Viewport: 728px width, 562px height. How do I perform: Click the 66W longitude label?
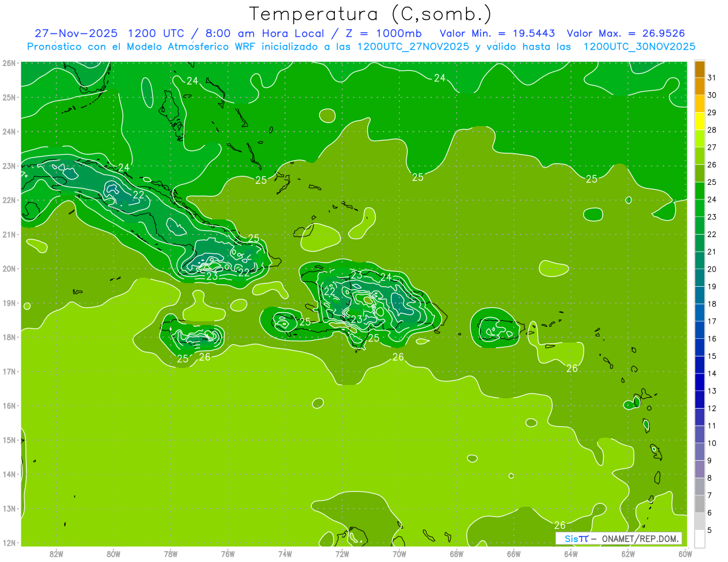pos(514,554)
